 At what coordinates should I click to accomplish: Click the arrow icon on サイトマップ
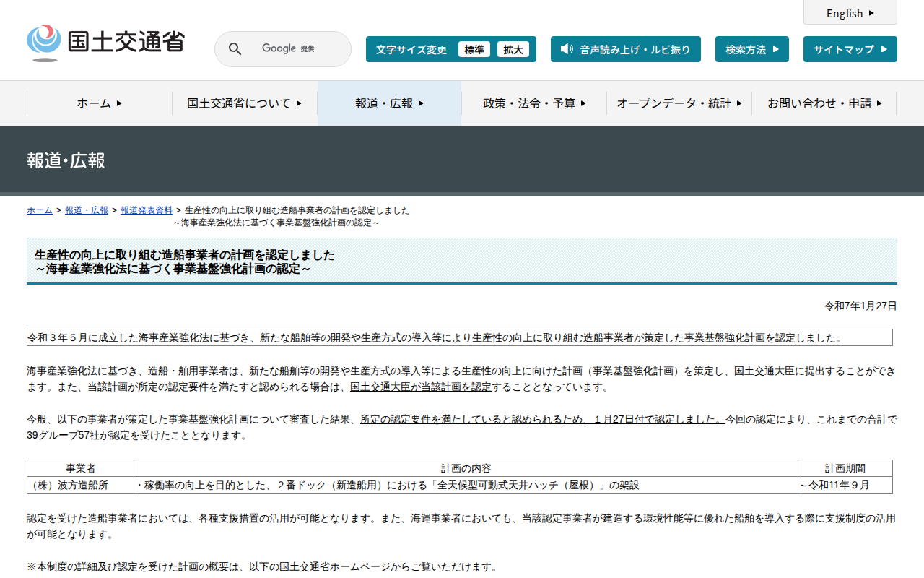tap(884, 49)
